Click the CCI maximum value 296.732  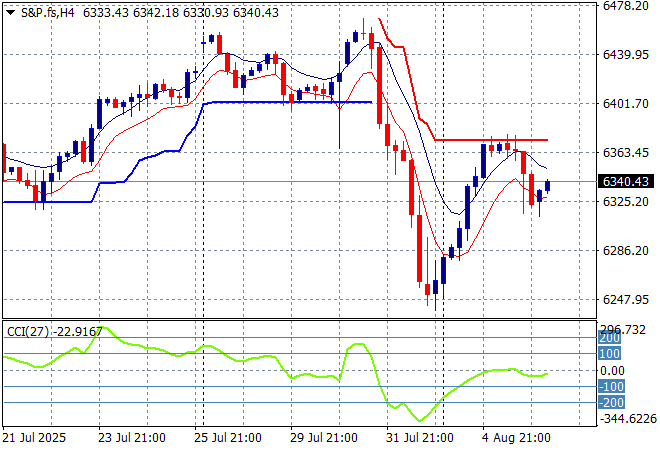tap(623, 330)
